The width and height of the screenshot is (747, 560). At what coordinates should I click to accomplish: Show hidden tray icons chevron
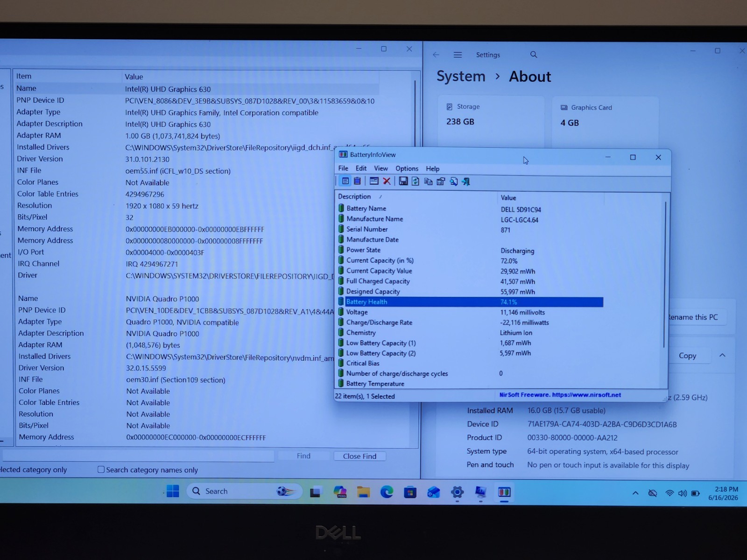point(635,493)
